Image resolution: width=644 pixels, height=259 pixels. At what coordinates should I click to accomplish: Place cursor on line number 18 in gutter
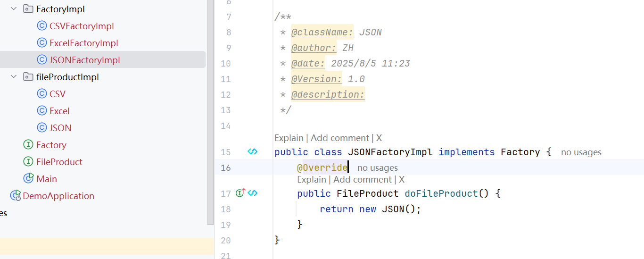[226, 209]
